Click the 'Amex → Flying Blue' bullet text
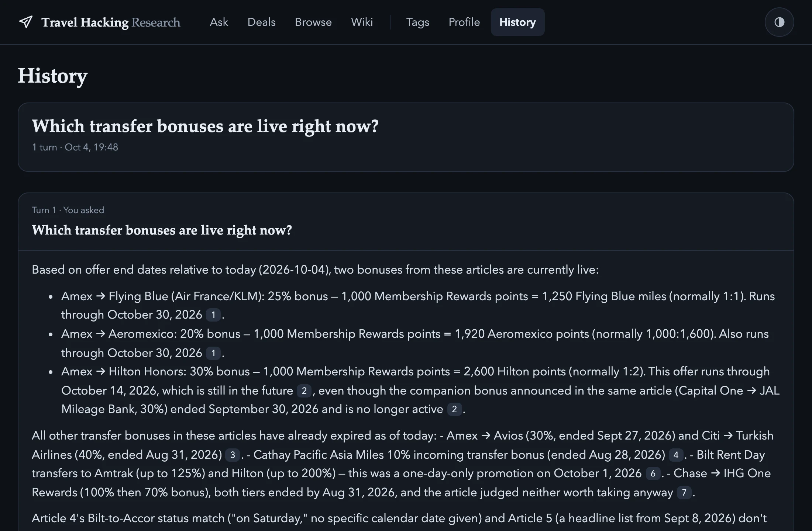 tap(418, 305)
